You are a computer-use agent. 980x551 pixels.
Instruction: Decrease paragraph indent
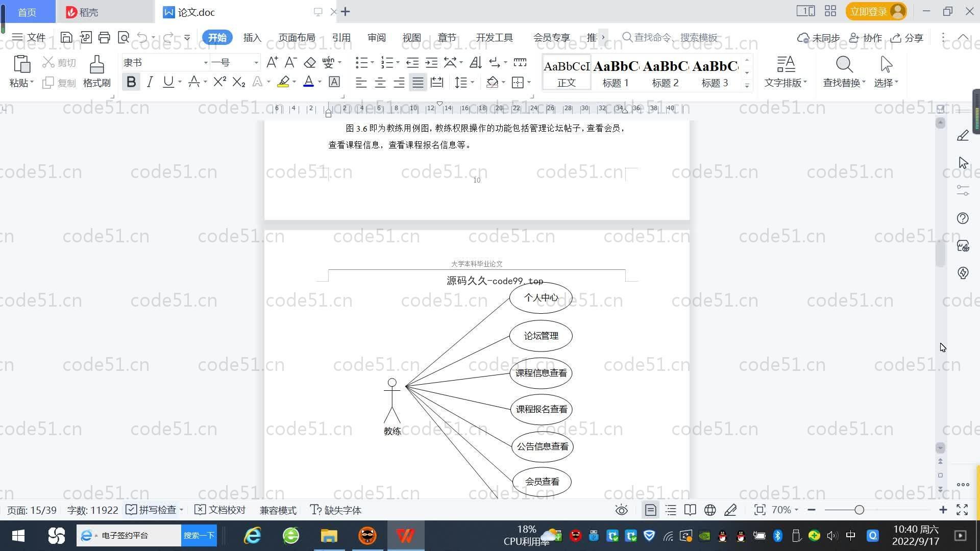click(412, 62)
